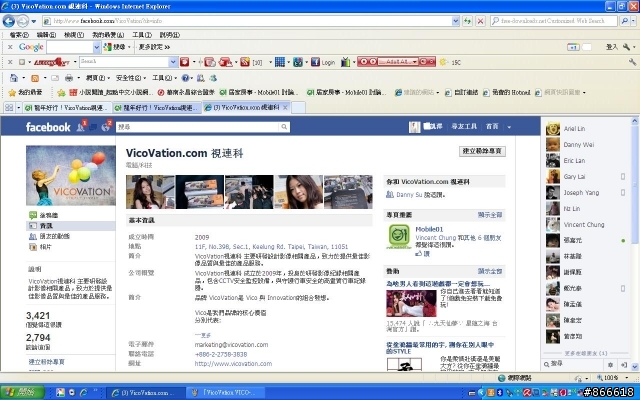Image resolution: width=640 pixels, height=400 pixels.
Task: Open the Favorites menu in menu bar
Action: tap(107, 35)
